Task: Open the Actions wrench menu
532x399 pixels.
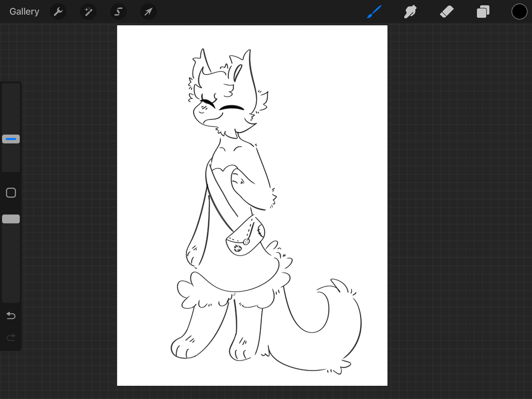Action: (58, 12)
